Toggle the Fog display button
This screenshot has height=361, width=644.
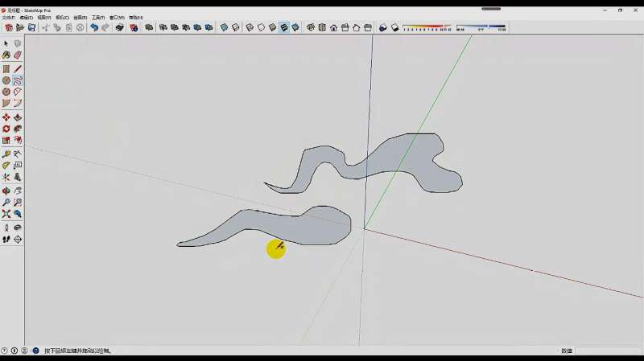pyautogui.click(x=394, y=27)
